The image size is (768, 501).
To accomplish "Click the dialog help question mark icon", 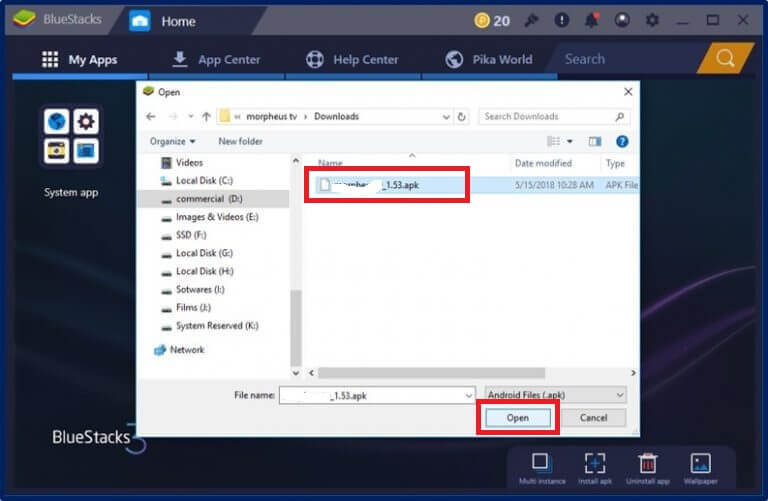I will [x=622, y=141].
